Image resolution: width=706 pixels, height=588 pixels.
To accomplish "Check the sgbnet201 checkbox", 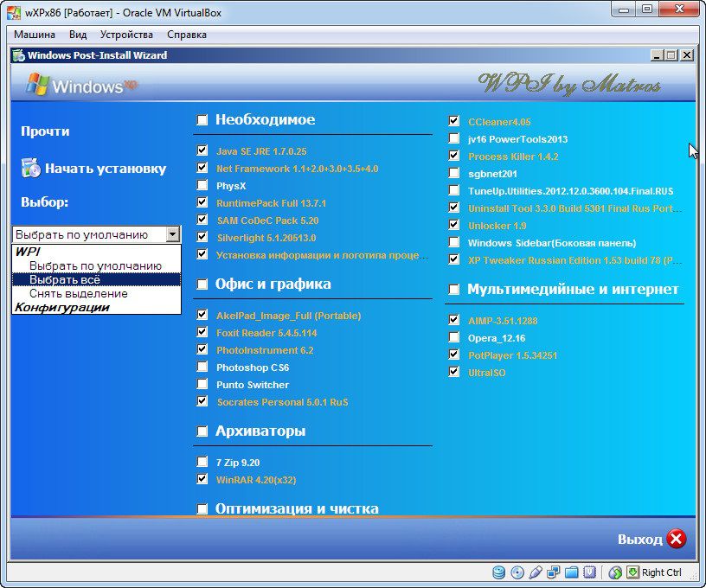I will pyautogui.click(x=454, y=173).
